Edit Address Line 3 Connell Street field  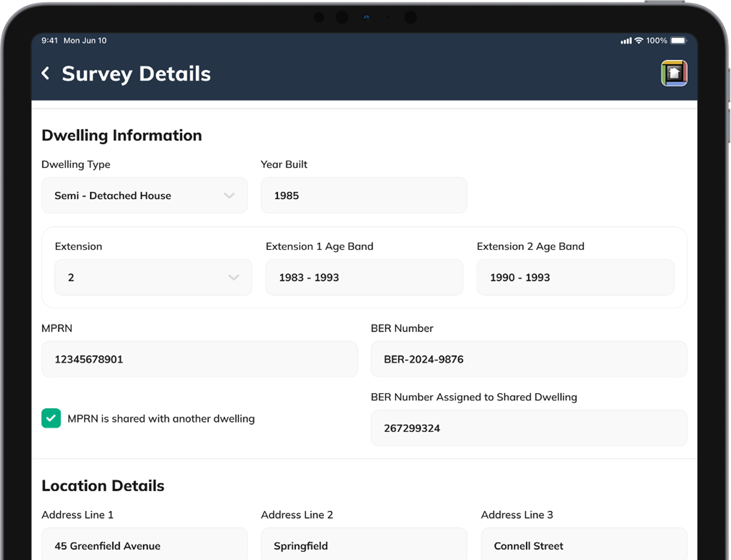(x=584, y=545)
